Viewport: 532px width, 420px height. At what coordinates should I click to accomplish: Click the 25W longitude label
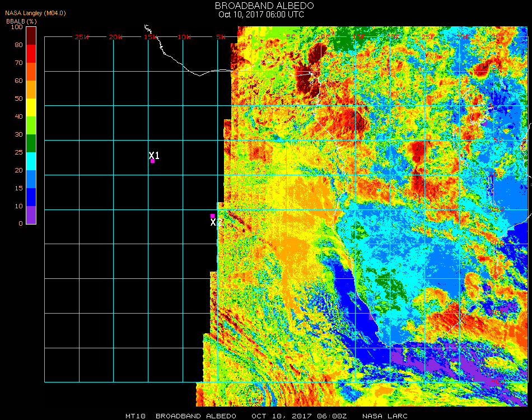(81, 37)
